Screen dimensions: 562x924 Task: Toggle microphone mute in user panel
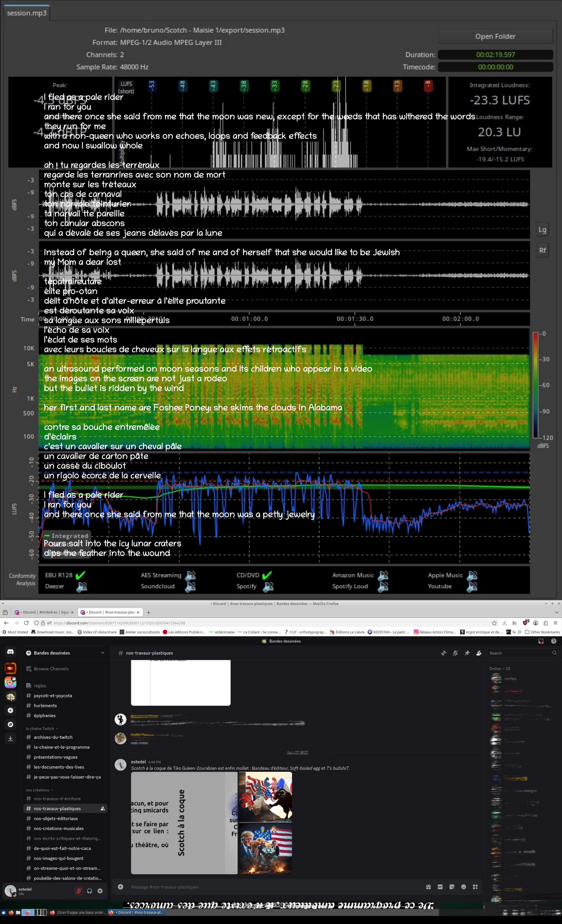pyautogui.click(x=79, y=891)
